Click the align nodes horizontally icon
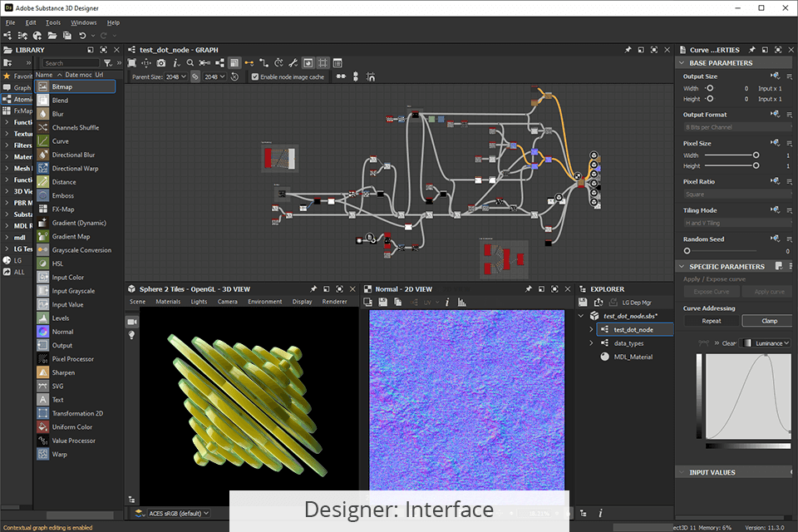The height and width of the screenshot is (532, 798). (341, 76)
